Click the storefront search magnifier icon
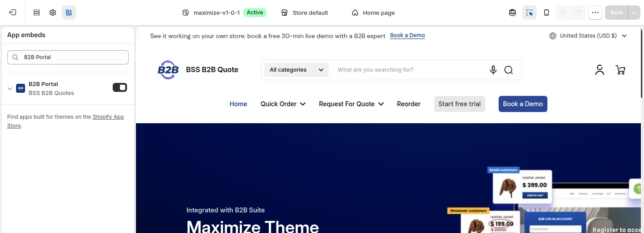 (508, 70)
